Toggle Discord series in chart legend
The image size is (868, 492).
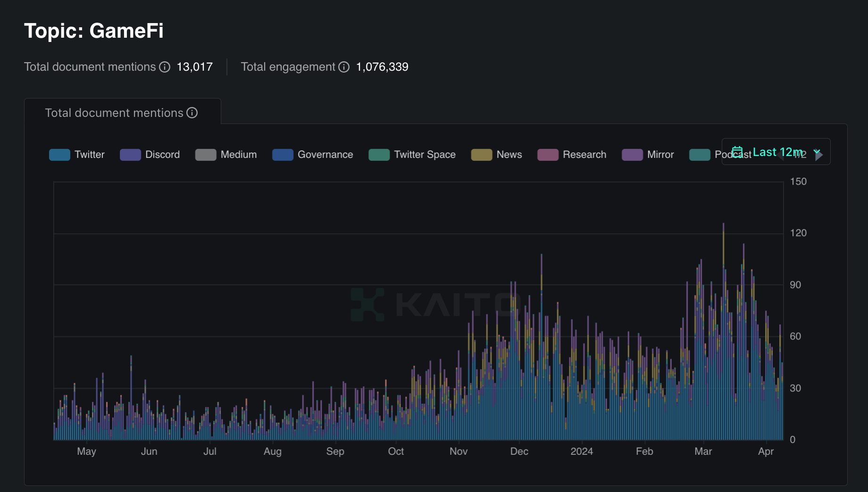pos(150,155)
